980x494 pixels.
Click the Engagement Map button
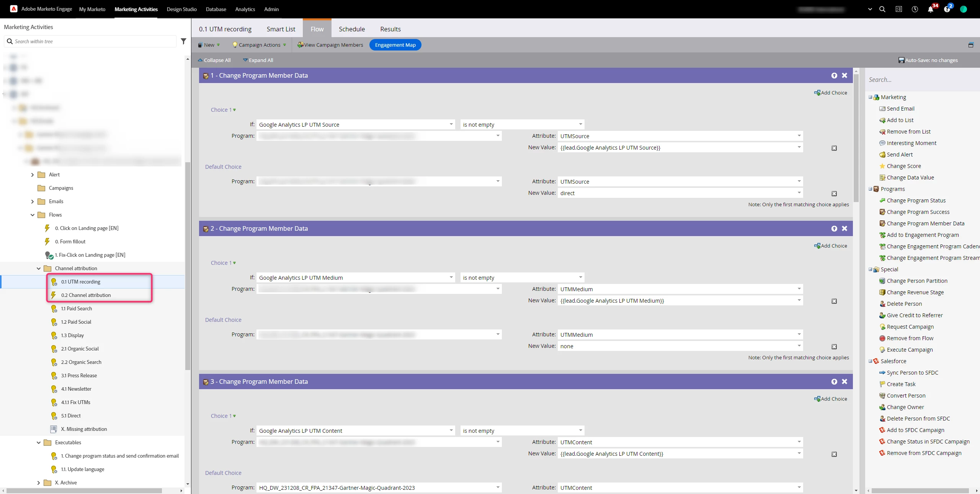point(395,45)
